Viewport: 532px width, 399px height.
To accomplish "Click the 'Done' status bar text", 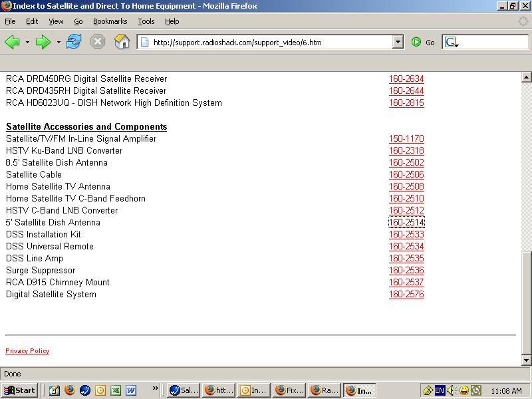I will point(13,374).
